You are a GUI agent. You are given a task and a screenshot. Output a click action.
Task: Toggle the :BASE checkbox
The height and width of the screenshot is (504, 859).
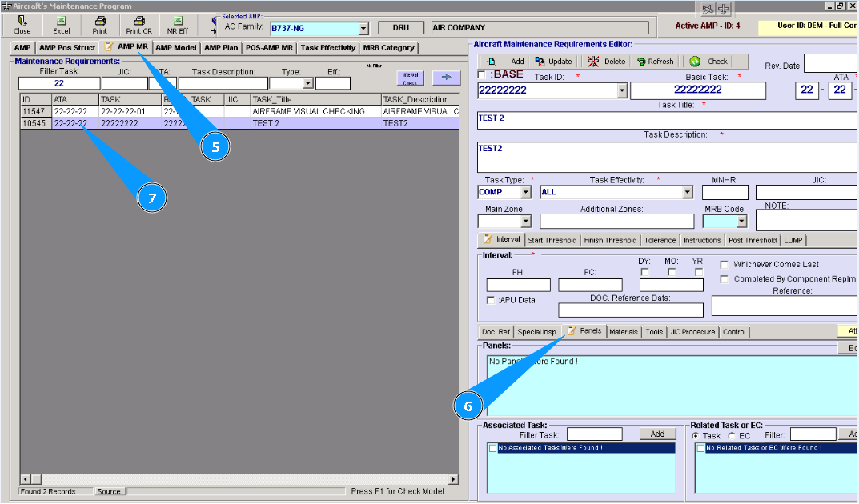tap(482, 74)
